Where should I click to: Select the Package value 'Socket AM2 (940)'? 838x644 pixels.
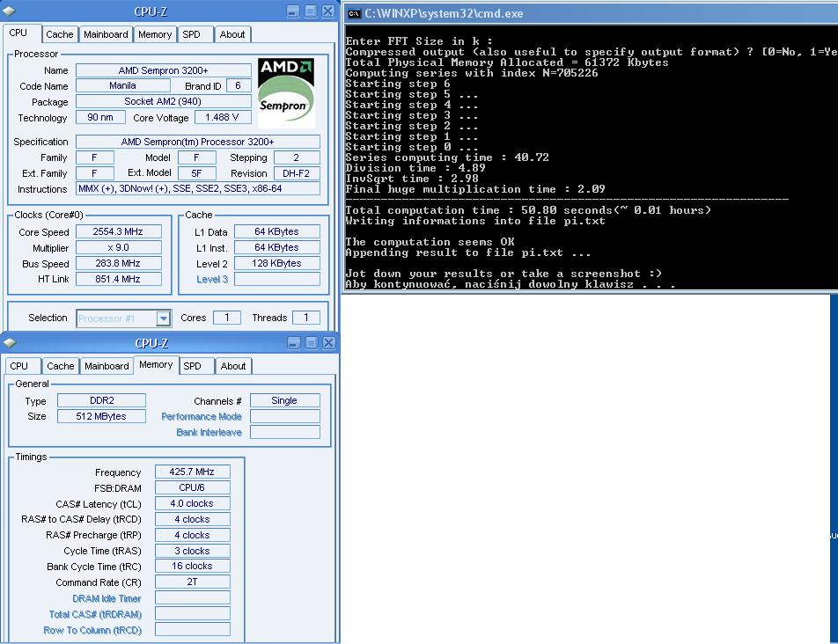point(164,101)
